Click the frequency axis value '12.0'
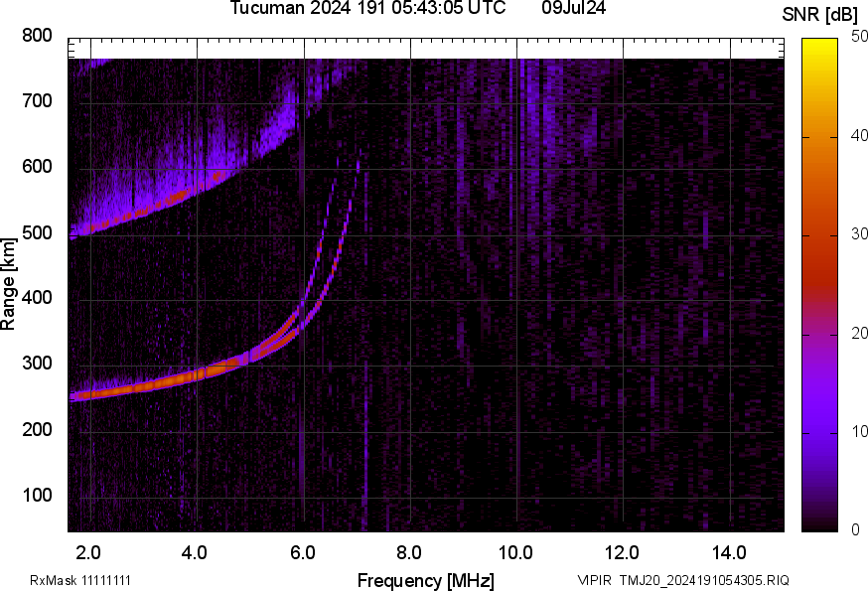The image size is (868, 591). click(623, 553)
